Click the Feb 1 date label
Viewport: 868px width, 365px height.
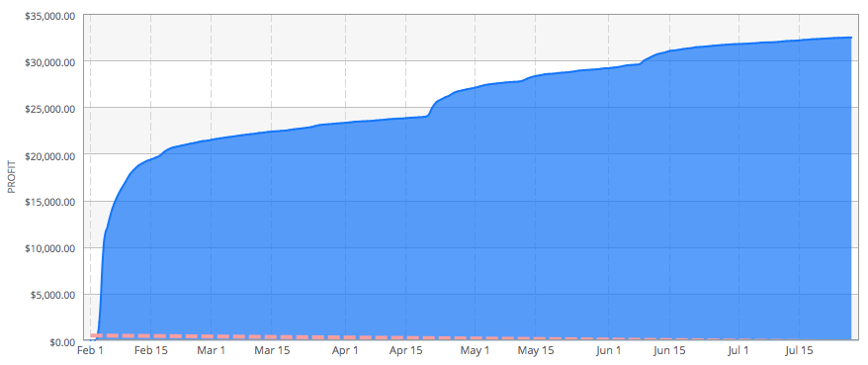(90, 351)
